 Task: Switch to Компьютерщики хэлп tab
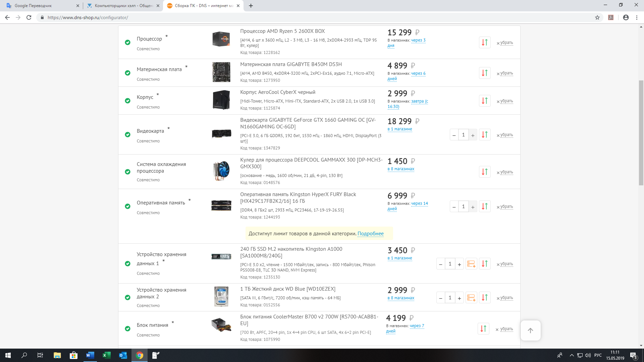click(123, 6)
